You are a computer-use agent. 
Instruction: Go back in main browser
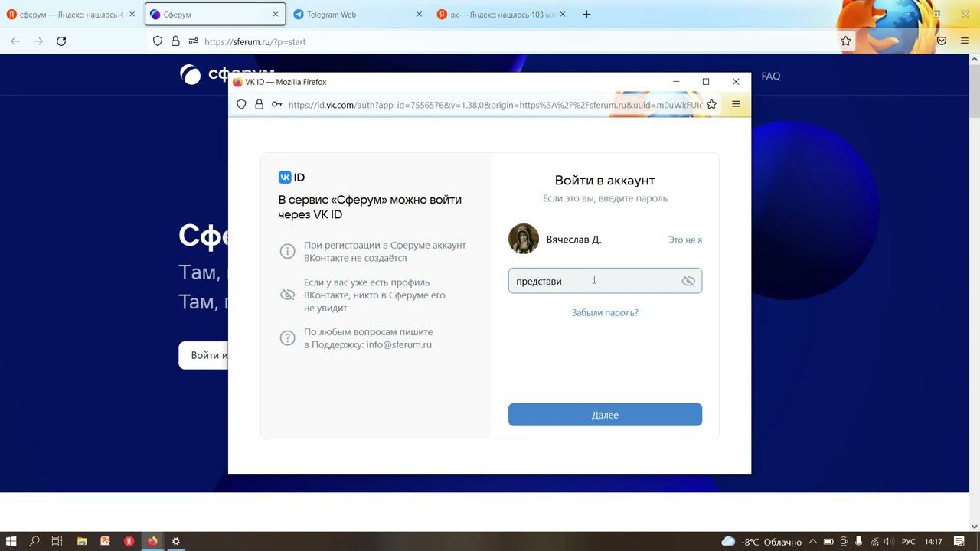[15, 41]
